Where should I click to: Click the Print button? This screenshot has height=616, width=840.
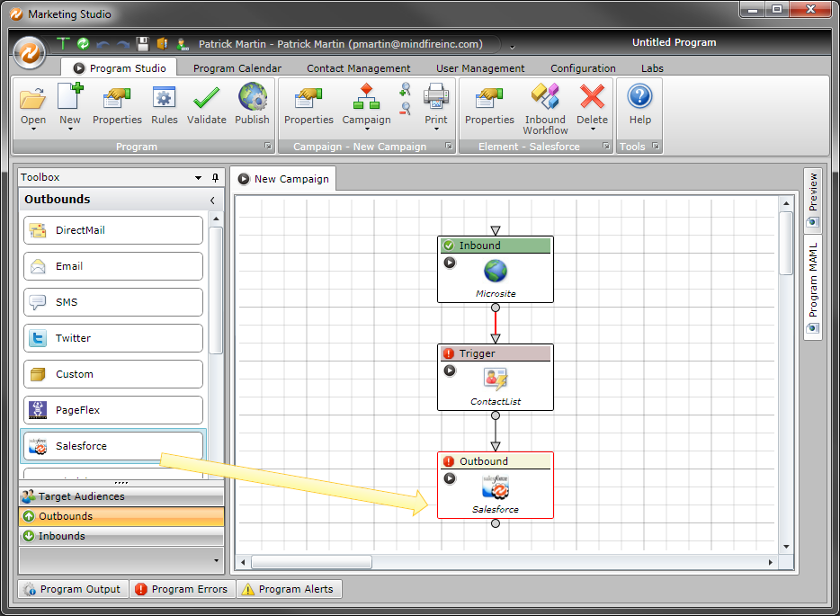tap(436, 104)
